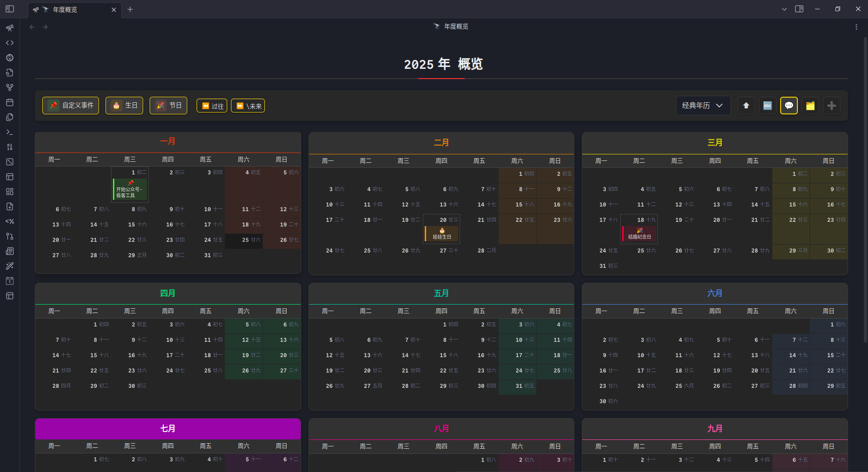Open the three-dot more options menu
Image resolution: width=868 pixels, height=472 pixels.
pyautogui.click(x=856, y=27)
